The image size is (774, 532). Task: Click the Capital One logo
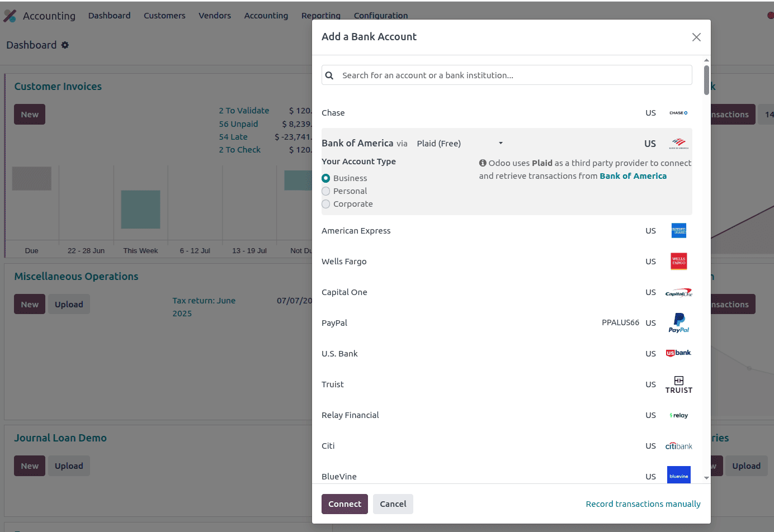(x=678, y=293)
